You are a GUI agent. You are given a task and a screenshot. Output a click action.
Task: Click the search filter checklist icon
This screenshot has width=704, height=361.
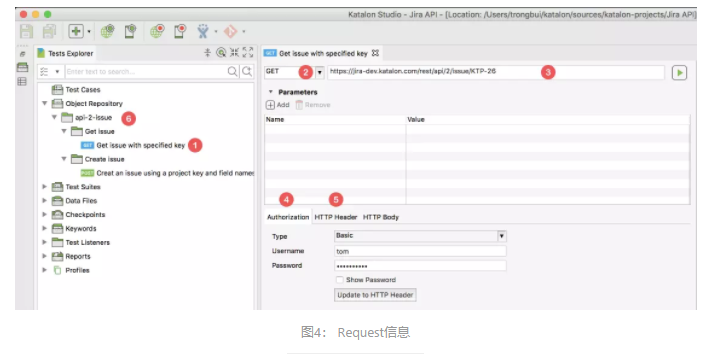(x=44, y=71)
